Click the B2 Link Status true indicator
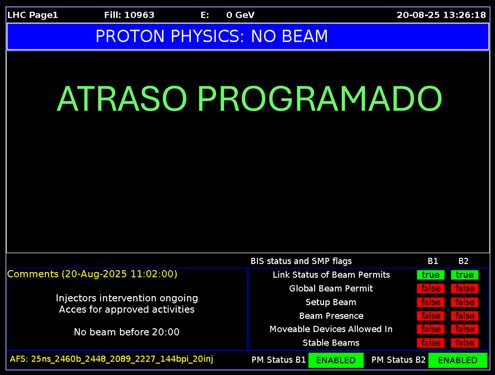495x375 pixels. pyautogui.click(x=465, y=275)
